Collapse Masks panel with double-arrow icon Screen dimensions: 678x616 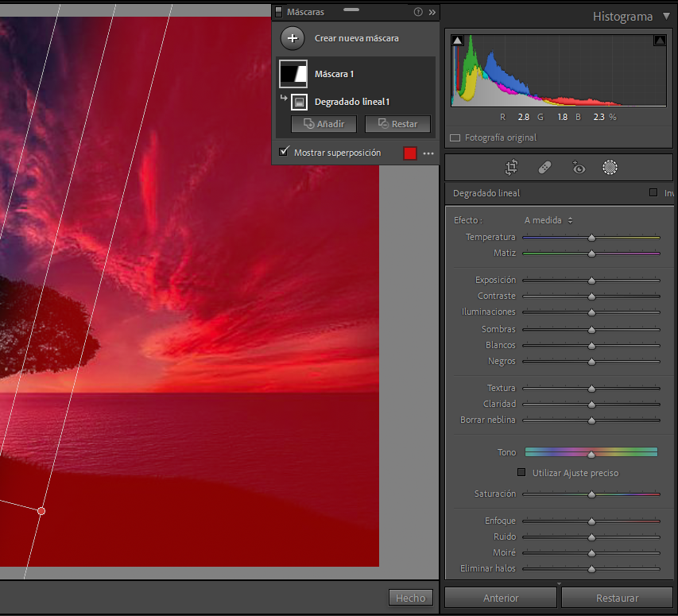432,12
